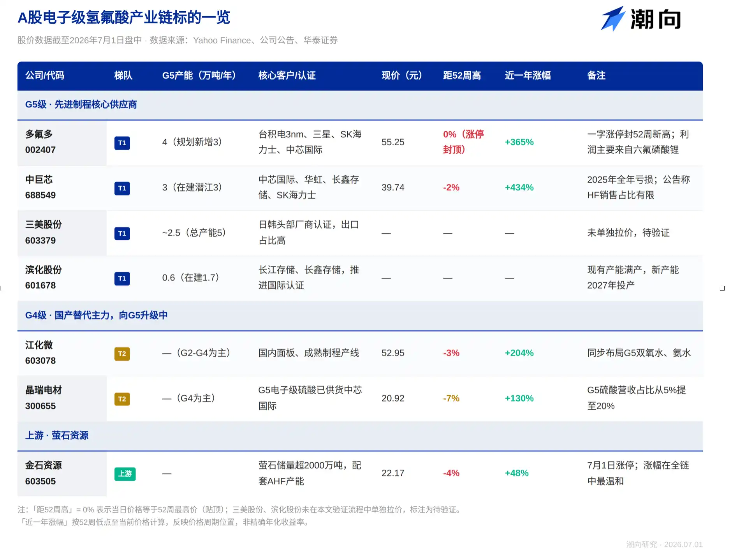746x560 pixels.
Task: Click the G4级 · 国产替代主力 section heading
Action: tap(96, 315)
